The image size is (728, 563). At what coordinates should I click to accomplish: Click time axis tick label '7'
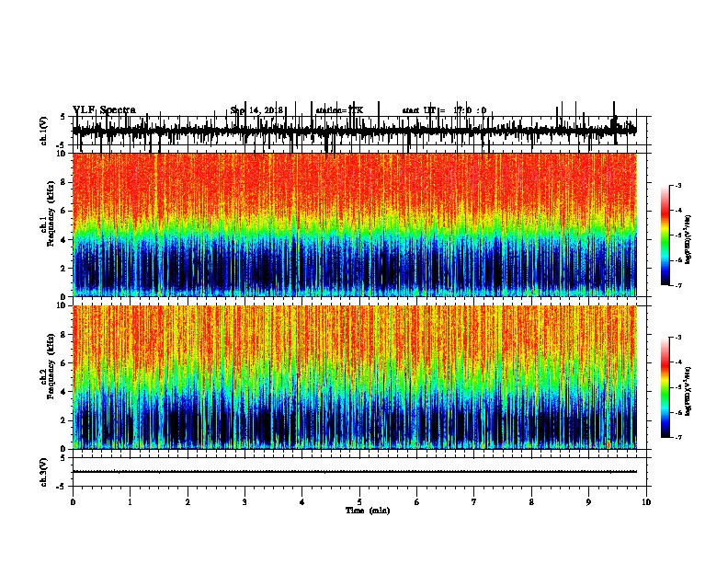(474, 502)
